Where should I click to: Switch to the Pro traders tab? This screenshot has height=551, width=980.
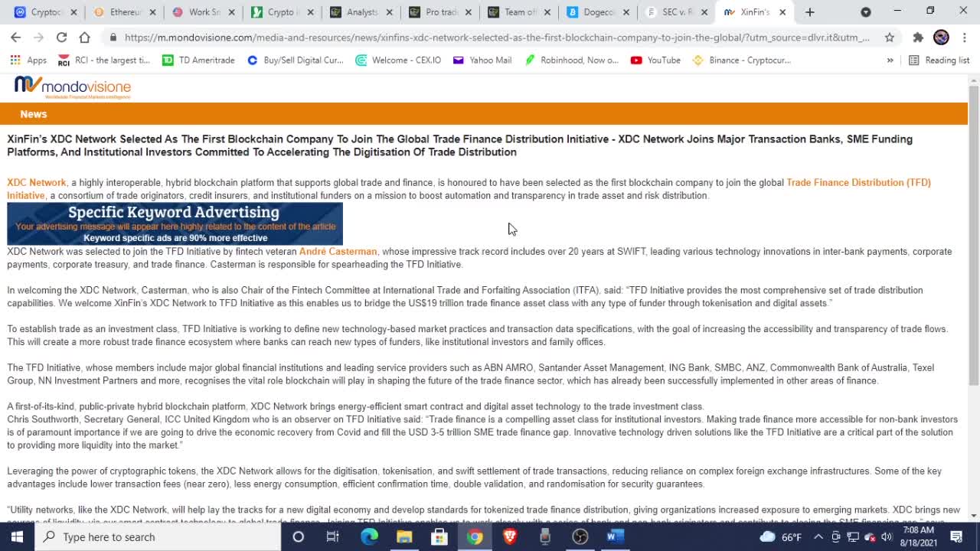442,12
